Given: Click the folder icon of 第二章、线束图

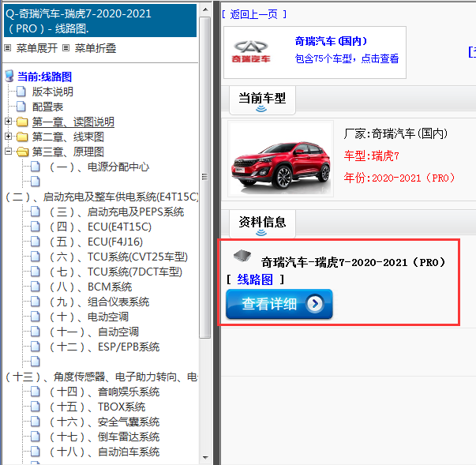Looking at the screenshot, I should tap(22, 137).
